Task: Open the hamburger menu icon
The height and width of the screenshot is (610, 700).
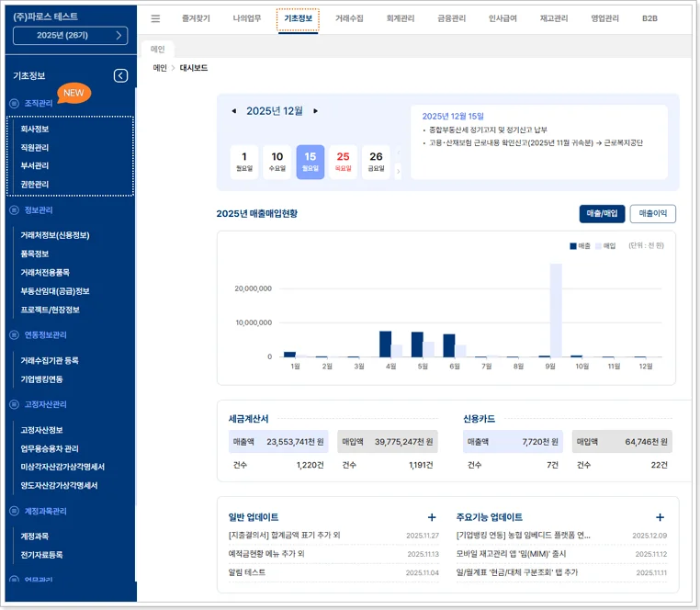Action: coord(155,18)
